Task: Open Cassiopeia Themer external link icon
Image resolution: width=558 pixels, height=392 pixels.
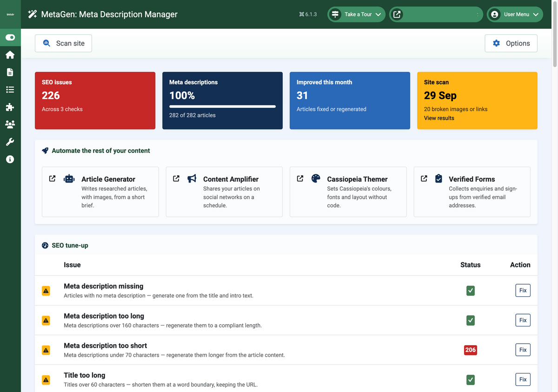Action: (300, 178)
